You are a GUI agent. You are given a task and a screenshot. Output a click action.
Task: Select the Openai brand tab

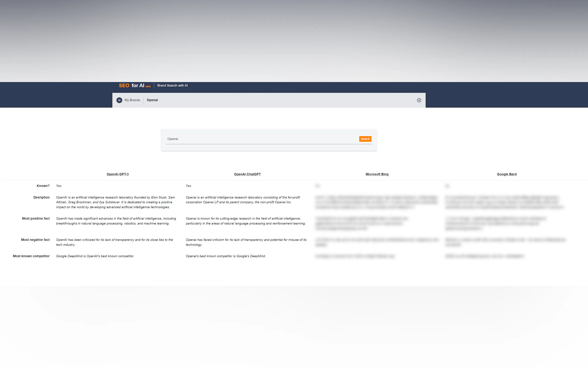152,100
